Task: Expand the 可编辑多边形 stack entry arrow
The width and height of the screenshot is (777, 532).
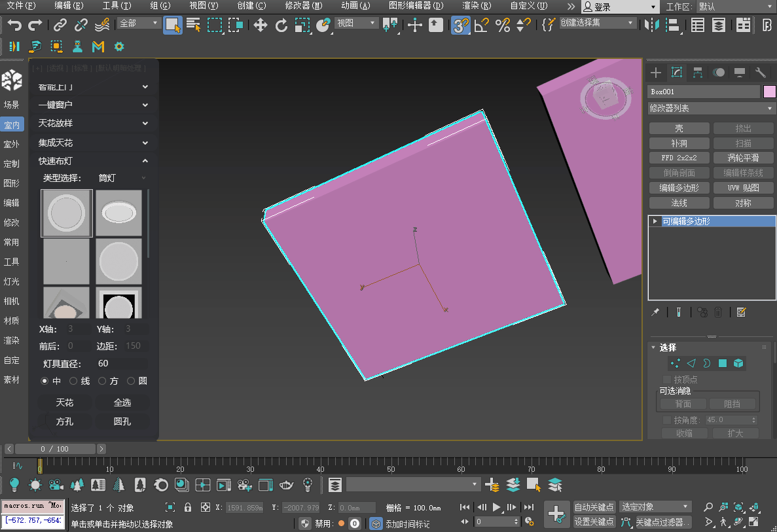Action: tap(655, 221)
